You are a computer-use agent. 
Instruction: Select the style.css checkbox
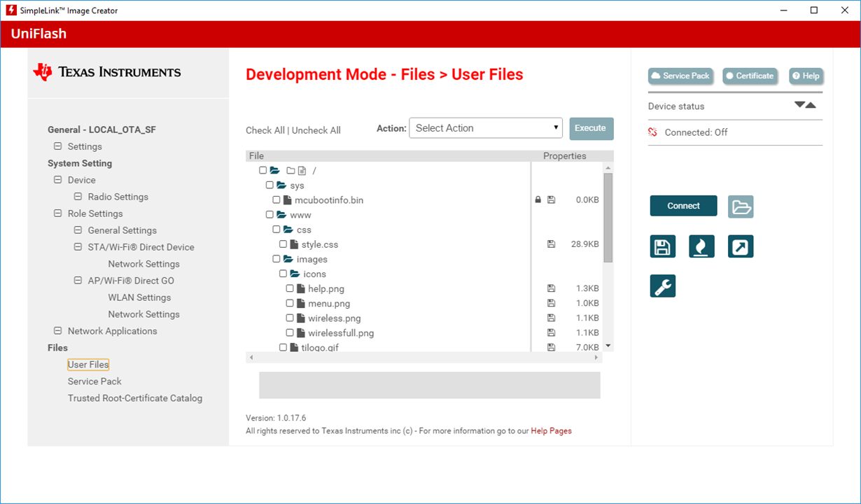pyautogui.click(x=283, y=244)
